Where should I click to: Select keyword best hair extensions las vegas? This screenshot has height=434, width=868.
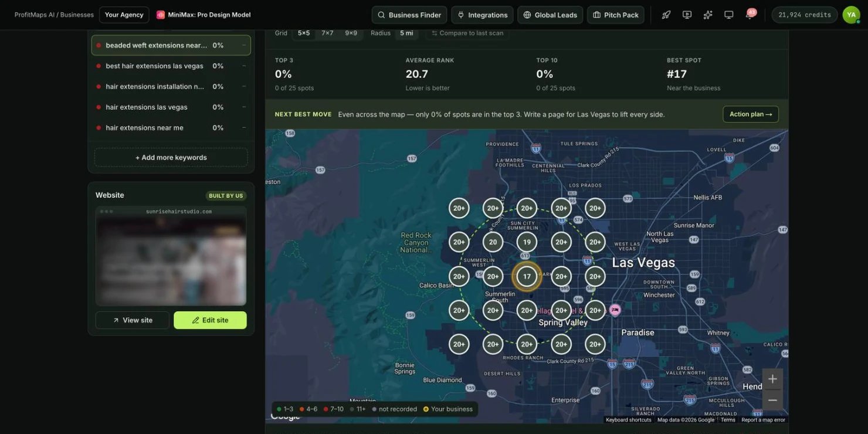tap(171, 66)
